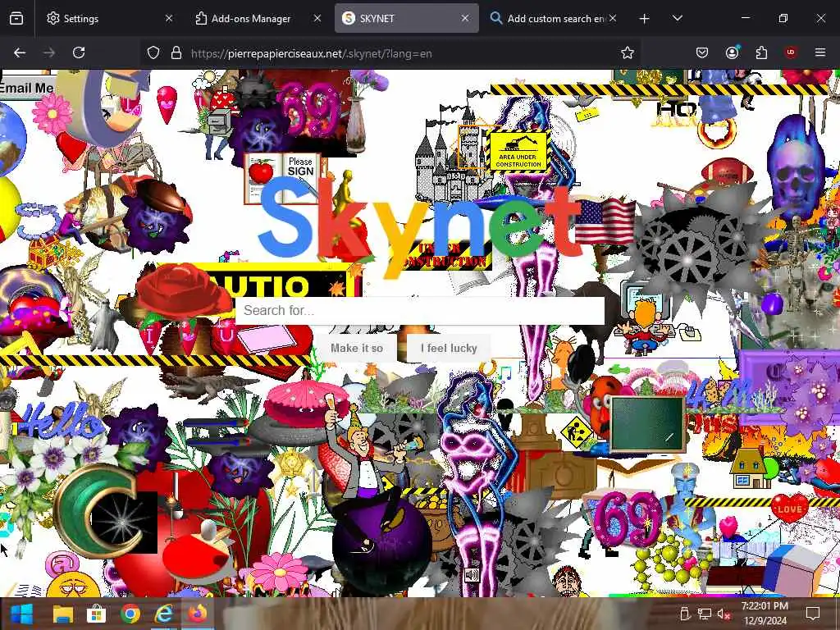Open the Firefox account icon

(x=732, y=53)
